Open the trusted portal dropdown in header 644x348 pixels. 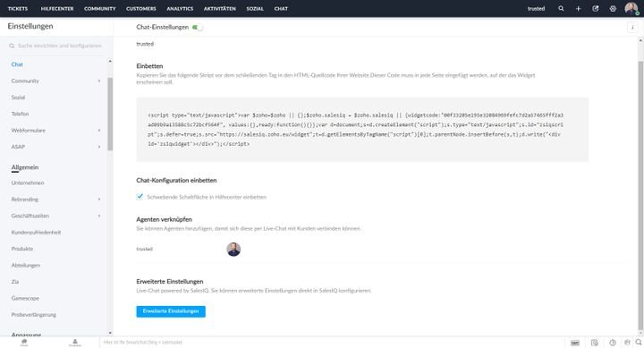pyautogui.click(x=536, y=9)
